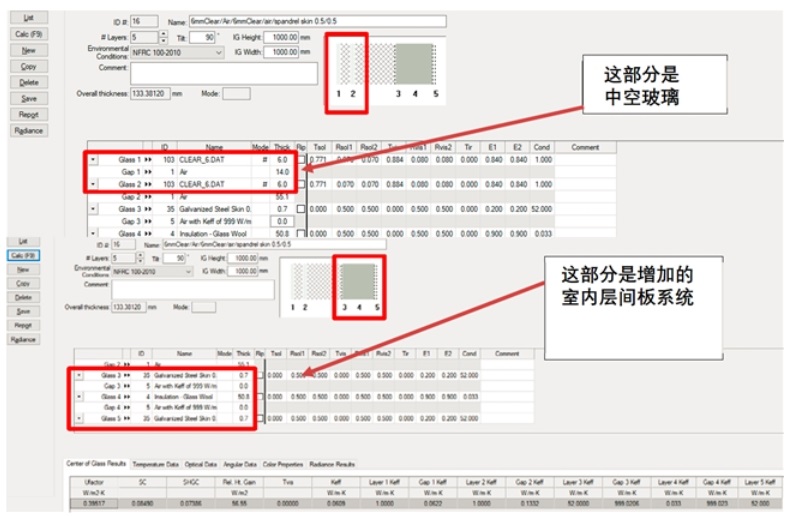Click the double-arrow icon on the Glass 2 row

(x=149, y=184)
